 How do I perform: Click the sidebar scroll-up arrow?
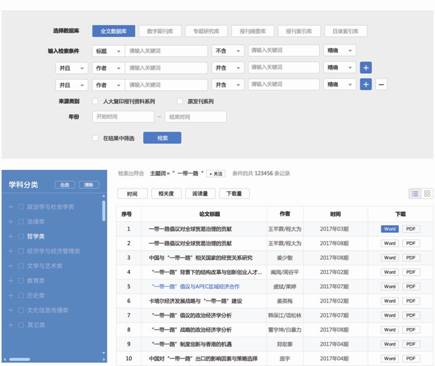[x=104, y=196]
